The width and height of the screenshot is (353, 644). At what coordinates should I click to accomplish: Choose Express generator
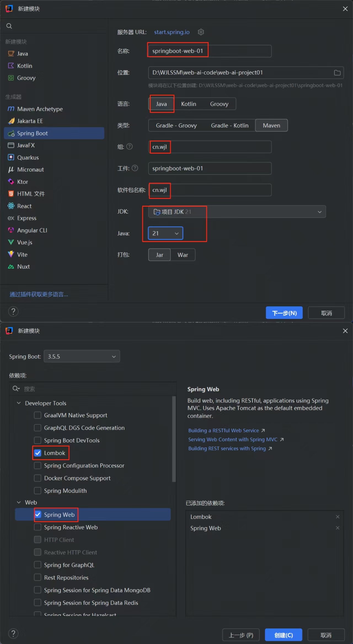55,218
